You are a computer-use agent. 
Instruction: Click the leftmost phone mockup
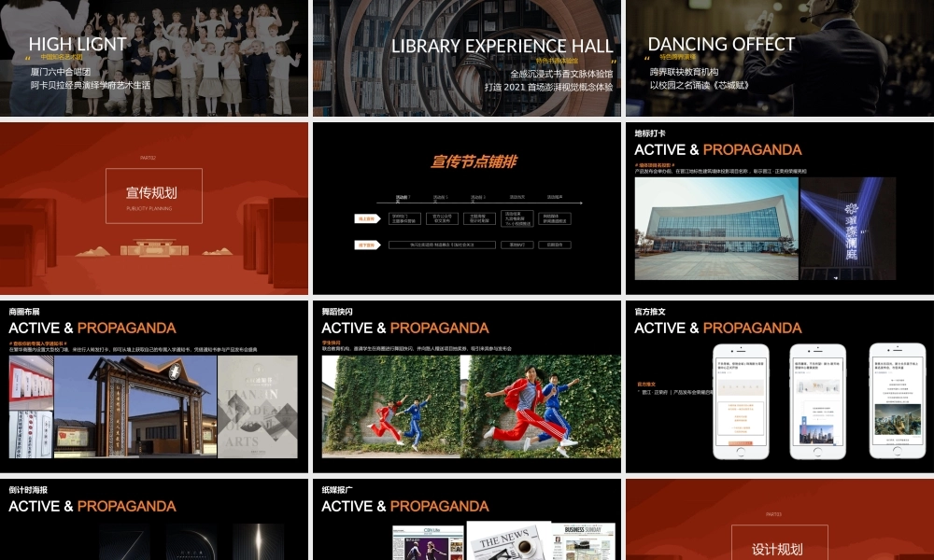click(741, 401)
